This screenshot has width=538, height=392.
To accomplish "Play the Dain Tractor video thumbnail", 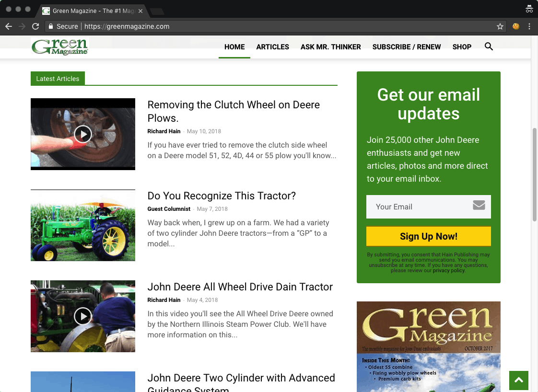I will [82, 316].
